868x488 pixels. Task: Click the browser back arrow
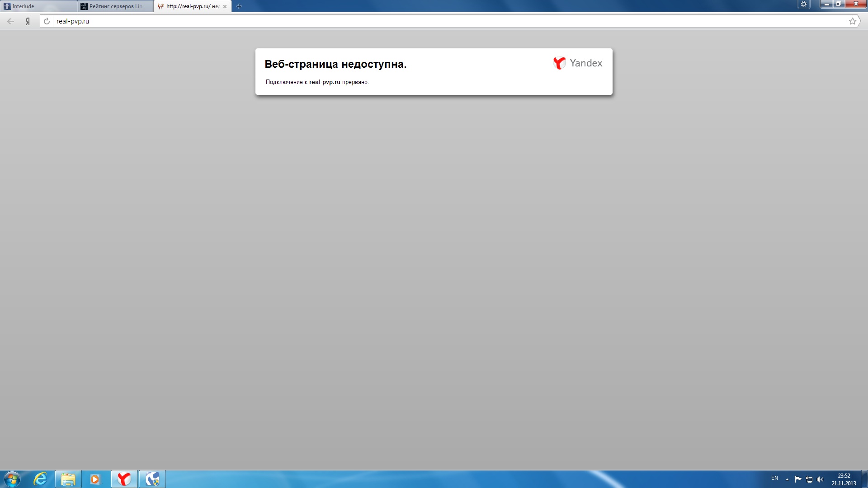pos(11,21)
